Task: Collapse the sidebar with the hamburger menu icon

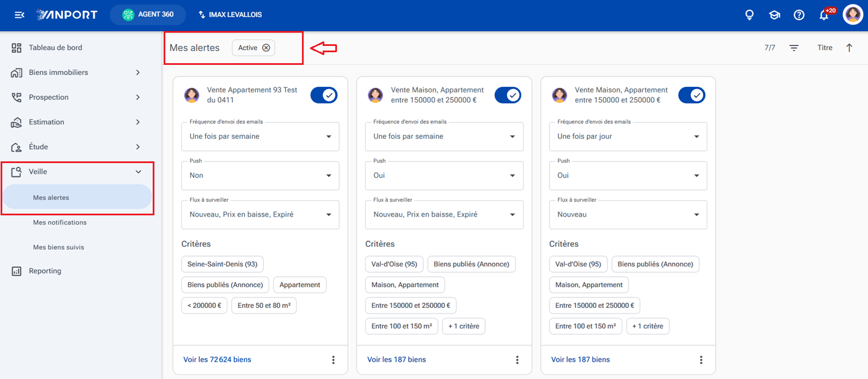Action: pyautogui.click(x=20, y=15)
